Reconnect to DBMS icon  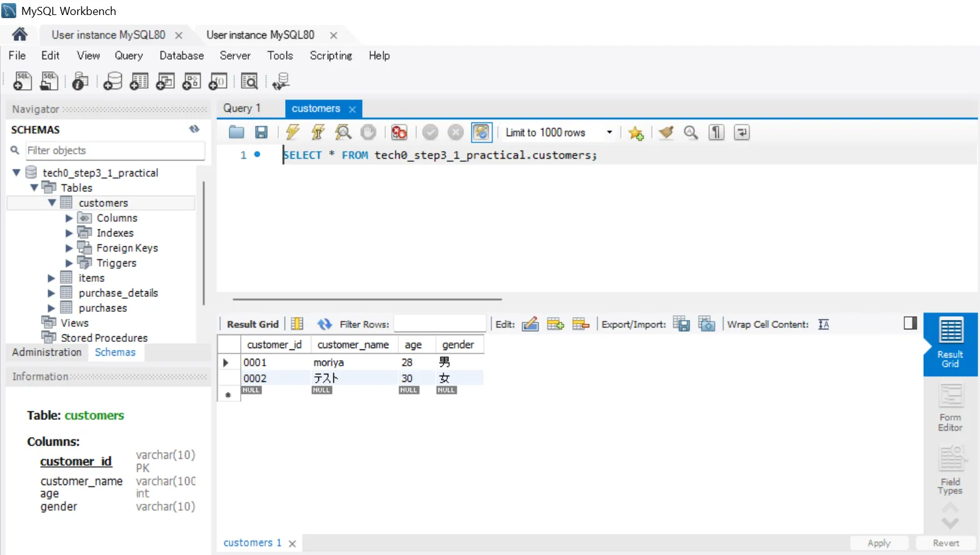281,81
